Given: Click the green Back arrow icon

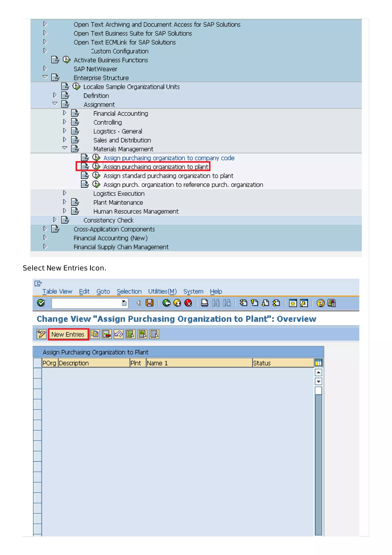Looking at the screenshot, I should click(166, 303).
